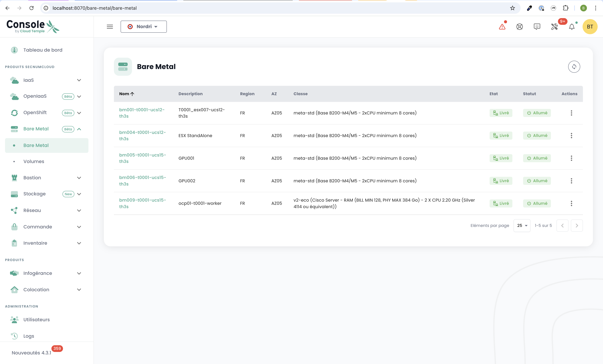Image resolution: width=603 pixels, height=364 pixels.
Task: Open the Nordri tenant dropdown
Action: tap(143, 27)
